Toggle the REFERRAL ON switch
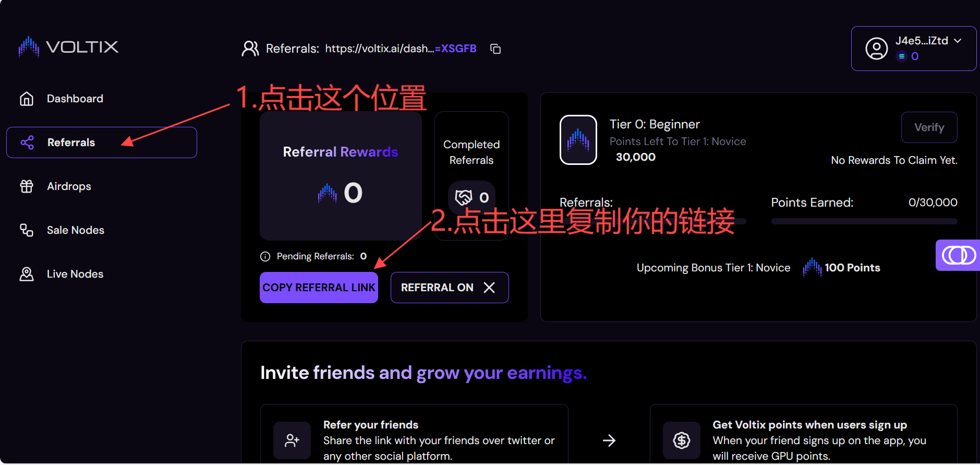 pos(450,288)
